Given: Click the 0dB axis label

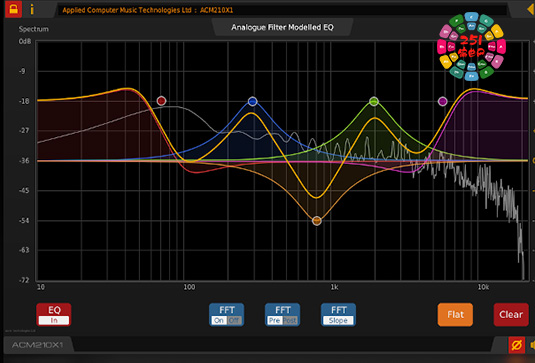Looking at the screenshot, I should (25, 42).
